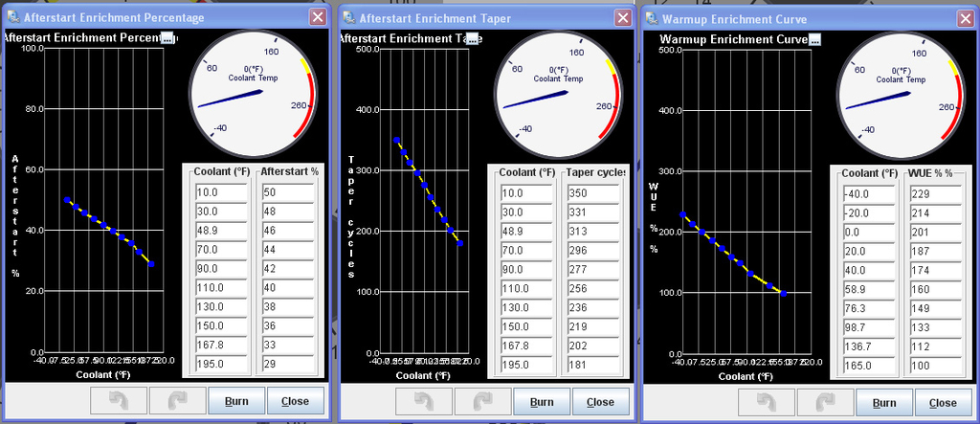Undo last edit in Afterstart Enrichment Percentage window
The width and height of the screenshot is (980, 424).
tap(119, 401)
